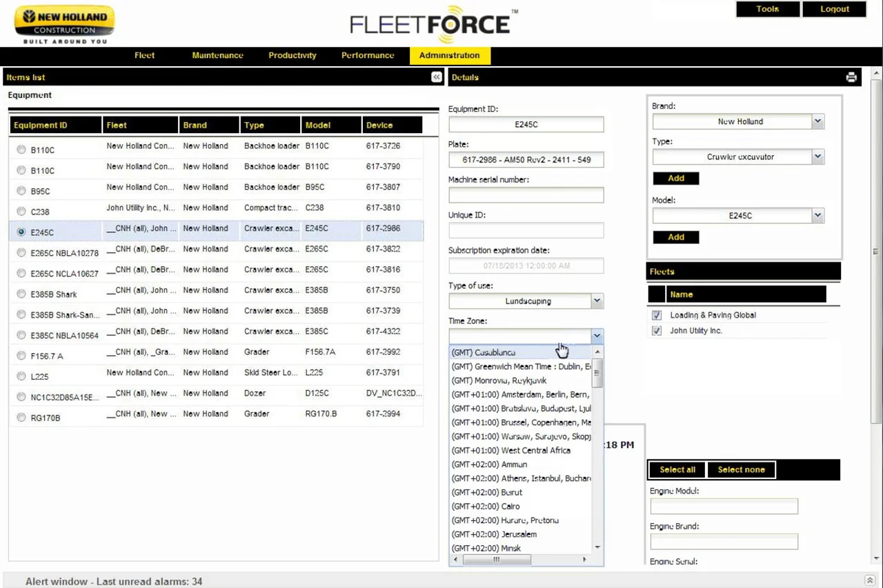Click the Machine serial number field
The height and width of the screenshot is (588, 883).
[x=526, y=195]
